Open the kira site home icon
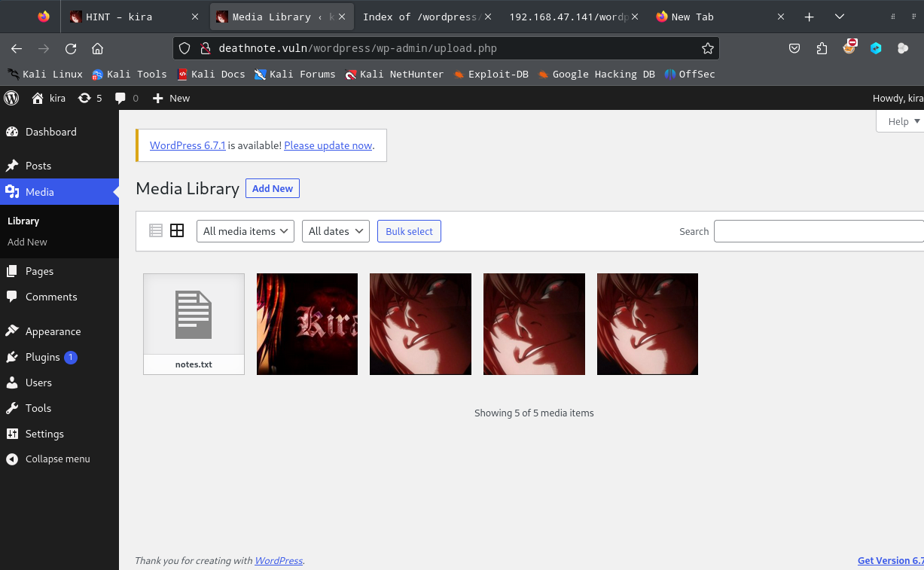The image size is (924, 570). click(x=38, y=98)
